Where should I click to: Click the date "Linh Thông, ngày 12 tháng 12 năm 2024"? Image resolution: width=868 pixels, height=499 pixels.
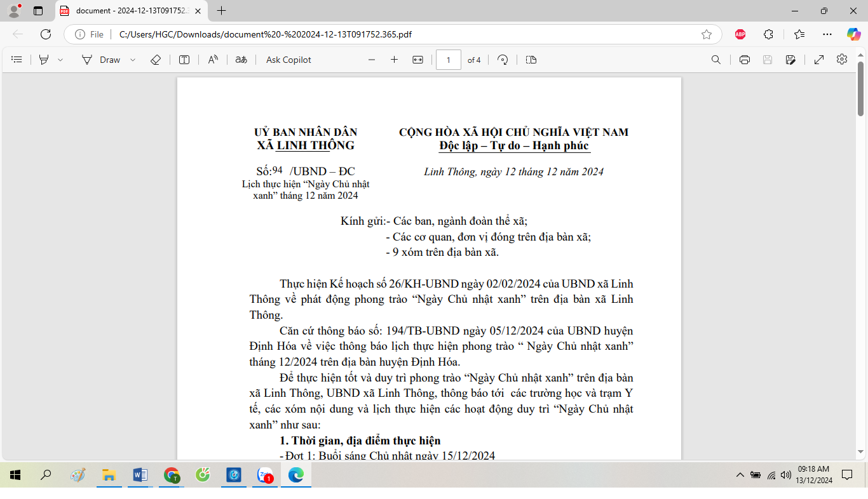click(x=513, y=172)
